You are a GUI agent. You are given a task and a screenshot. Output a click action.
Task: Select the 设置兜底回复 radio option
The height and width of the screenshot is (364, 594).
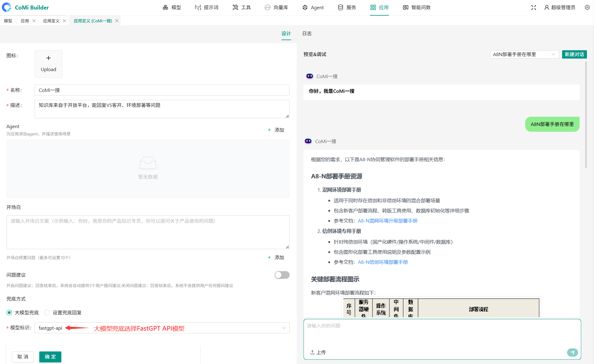click(x=47, y=313)
